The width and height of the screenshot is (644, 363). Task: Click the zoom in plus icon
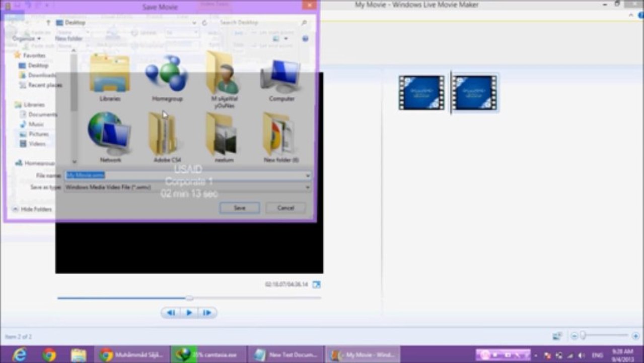click(x=635, y=336)
